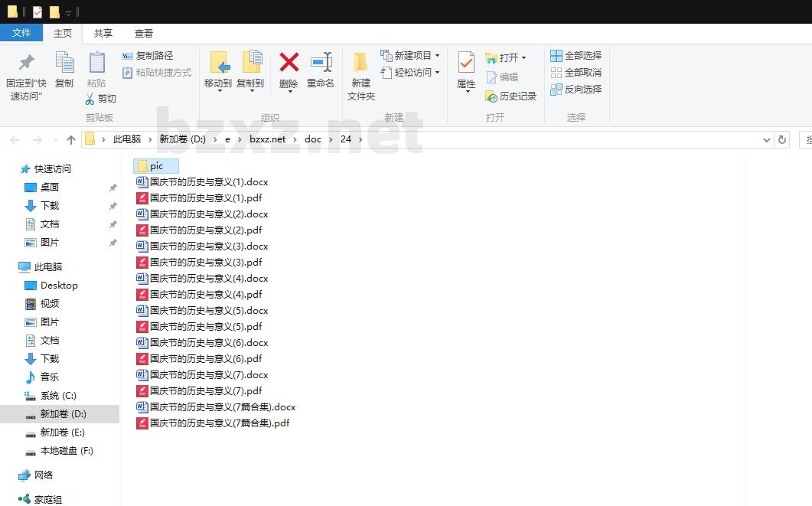Open the address bar history dropdown
812x506 pixels.
pos(767,139)
